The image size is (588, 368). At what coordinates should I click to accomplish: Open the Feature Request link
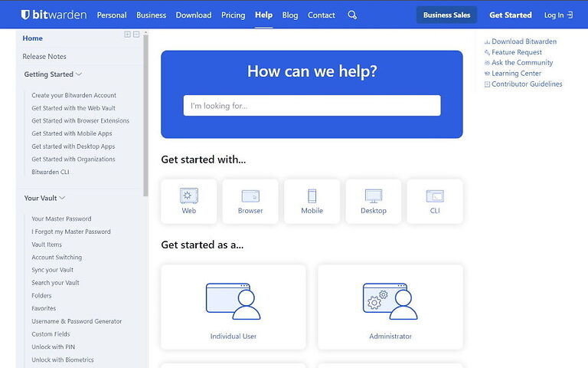(x=516, y=52)
